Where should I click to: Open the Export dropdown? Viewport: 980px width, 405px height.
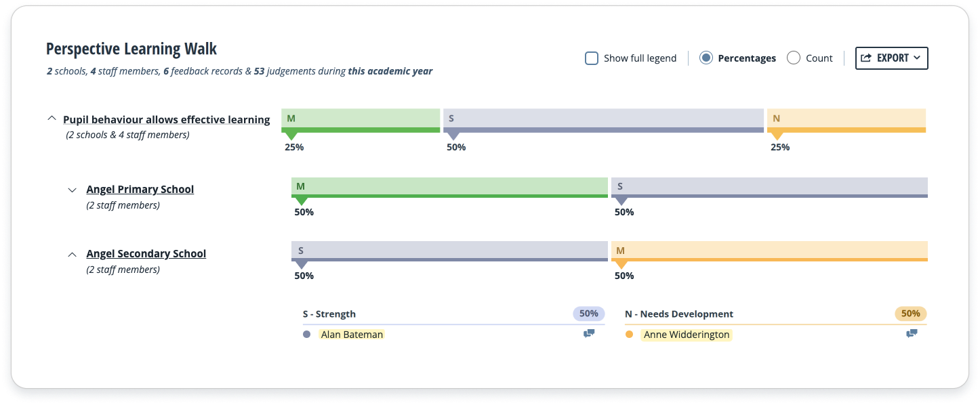tap(891, 58)
